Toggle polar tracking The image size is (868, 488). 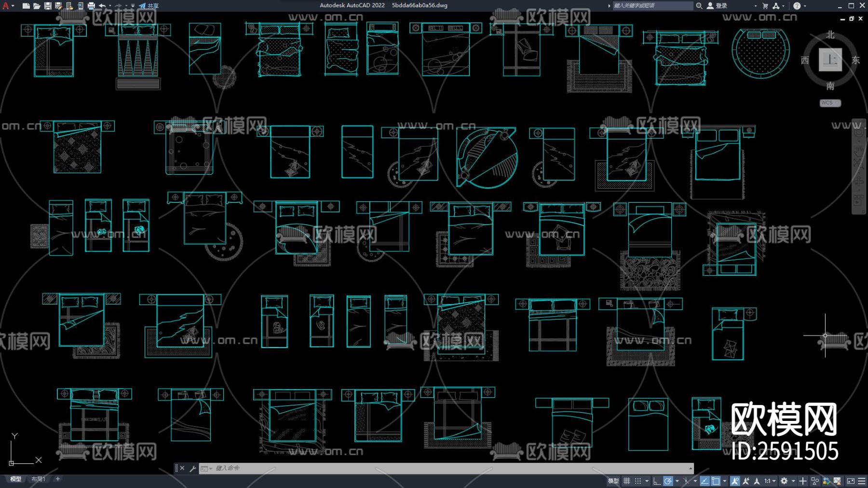(668, 481)
